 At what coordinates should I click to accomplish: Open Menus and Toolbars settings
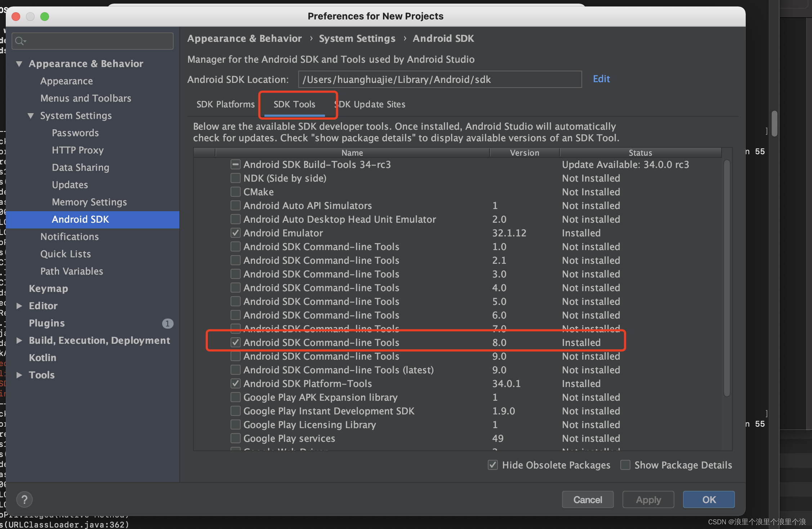pyautogui.click(x=86, y=98)
